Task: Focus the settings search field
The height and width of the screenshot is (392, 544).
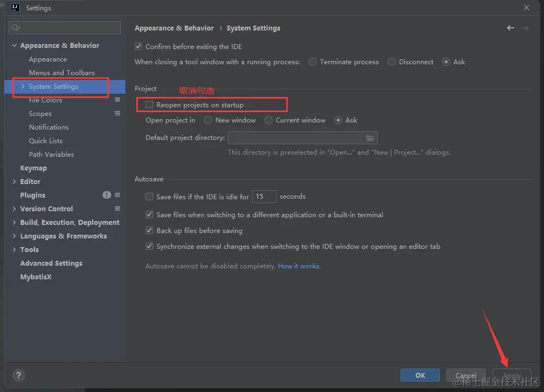Action: point(65,28)
